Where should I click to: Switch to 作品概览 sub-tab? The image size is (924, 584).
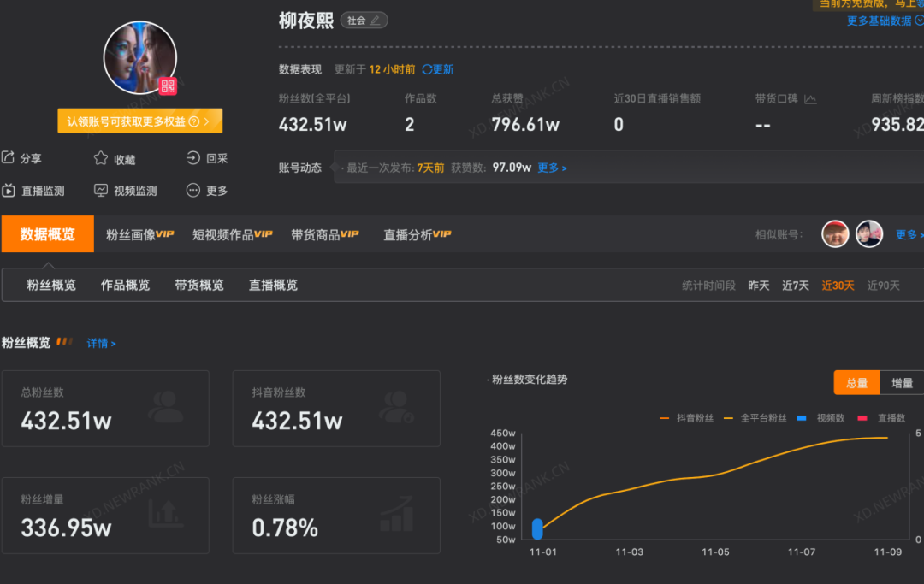click(x=125, y=285)
